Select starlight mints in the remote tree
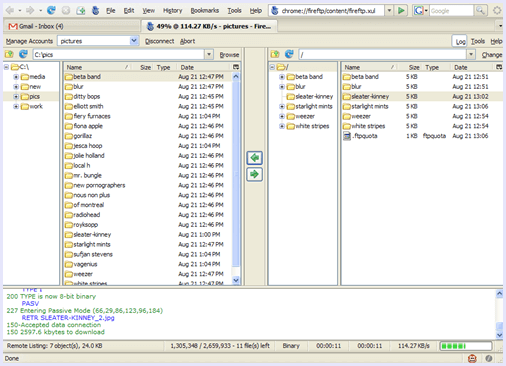Image resolution: width=506 pixels, height=366 pixels. [x=314, y=107]
